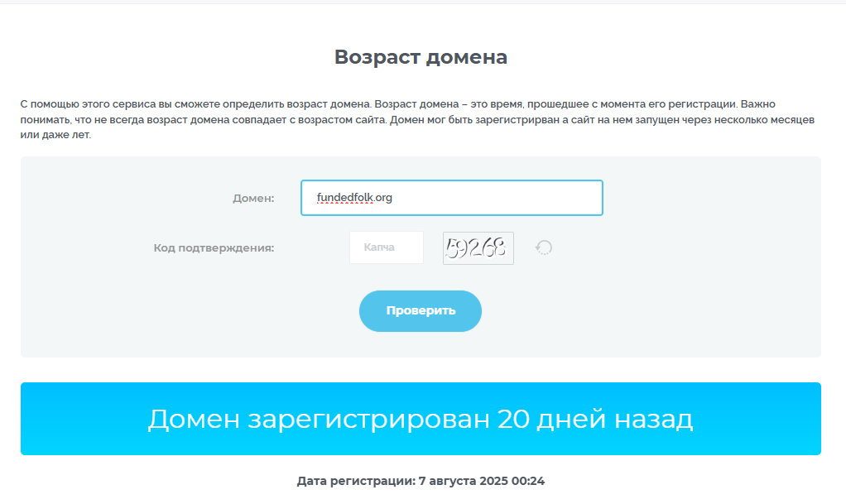The height and width of the screenshot is (504, 846).
Task: Click description line starting понимать, что не всегда
Action: [417, 120]
